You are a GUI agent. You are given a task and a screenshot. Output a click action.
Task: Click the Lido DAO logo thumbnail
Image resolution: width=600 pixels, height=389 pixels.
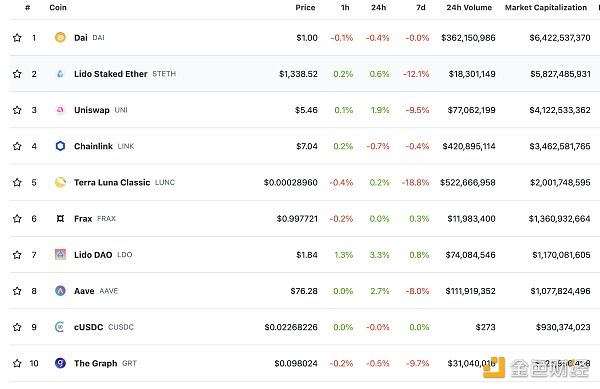(x=60, y=255)
